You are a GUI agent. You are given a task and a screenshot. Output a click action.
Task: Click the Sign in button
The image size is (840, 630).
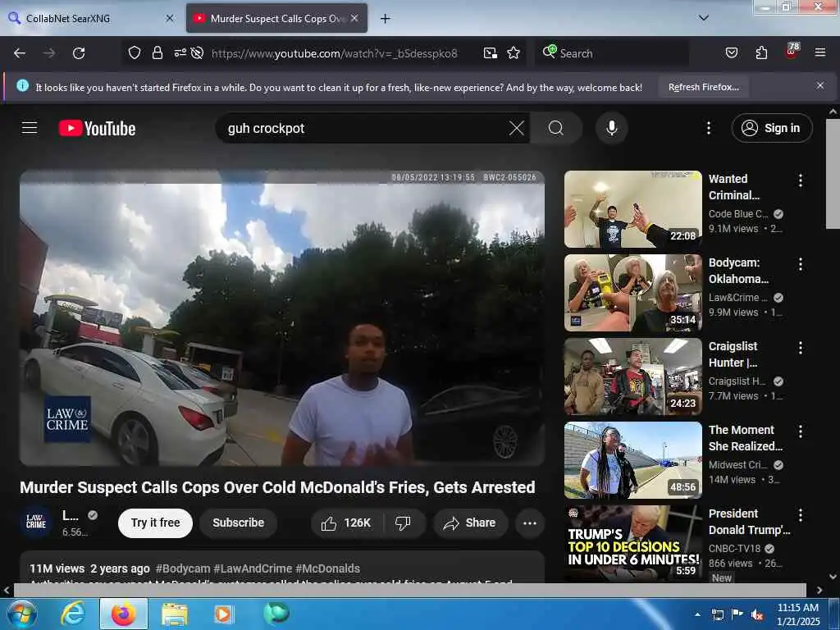pos(771,128)
